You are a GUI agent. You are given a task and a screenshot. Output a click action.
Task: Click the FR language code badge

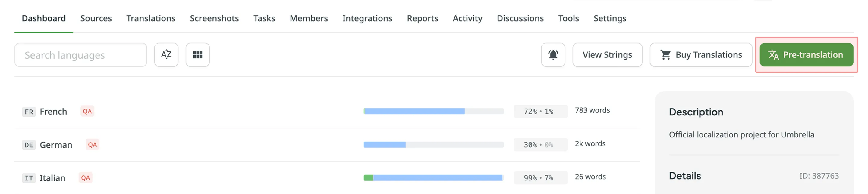[x=29, y=112]
